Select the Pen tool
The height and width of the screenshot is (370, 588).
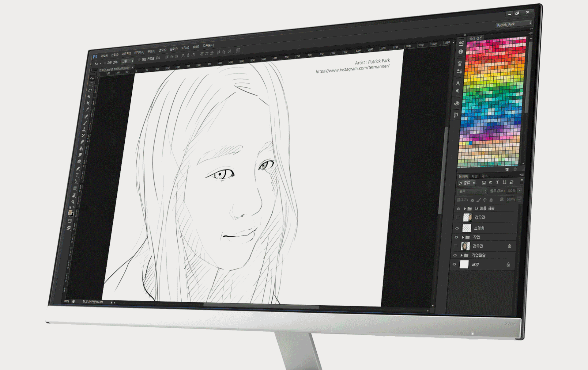78,168
